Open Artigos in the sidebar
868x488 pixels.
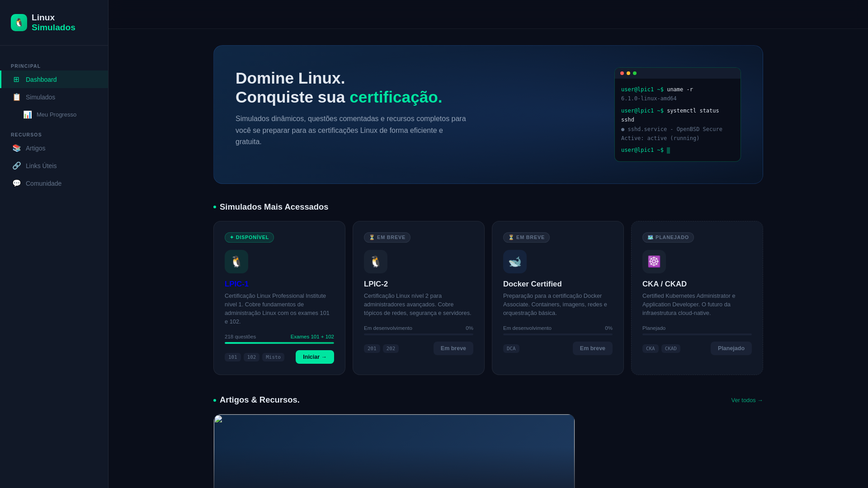pyautogui.click(x=54, y=148)
